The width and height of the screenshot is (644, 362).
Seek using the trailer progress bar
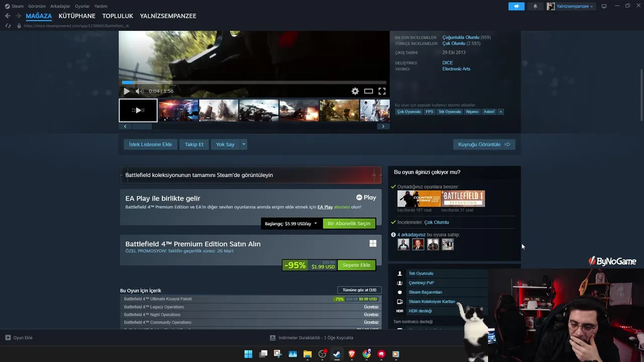254,82
